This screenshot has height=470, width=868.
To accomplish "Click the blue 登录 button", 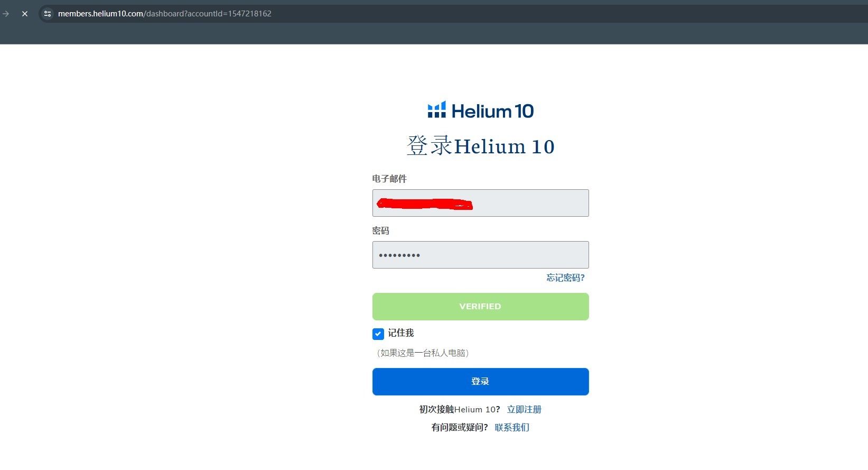I will point(480,382).
